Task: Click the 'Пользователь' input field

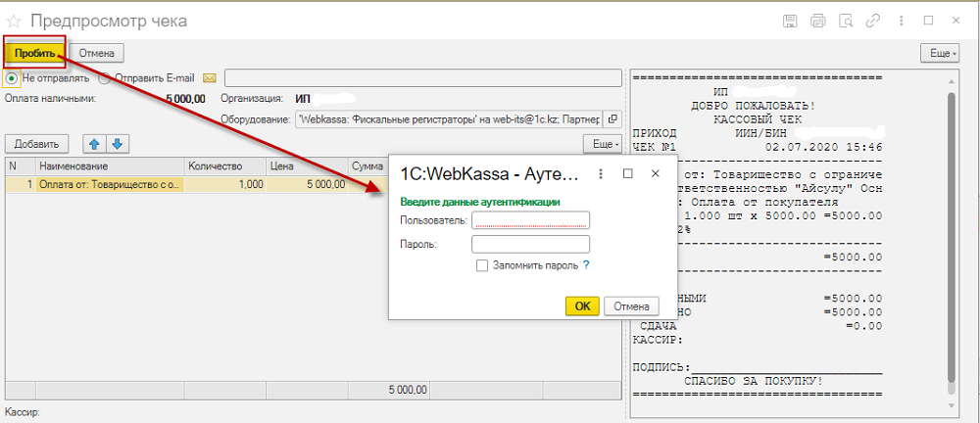Action: tap(530, 220)
